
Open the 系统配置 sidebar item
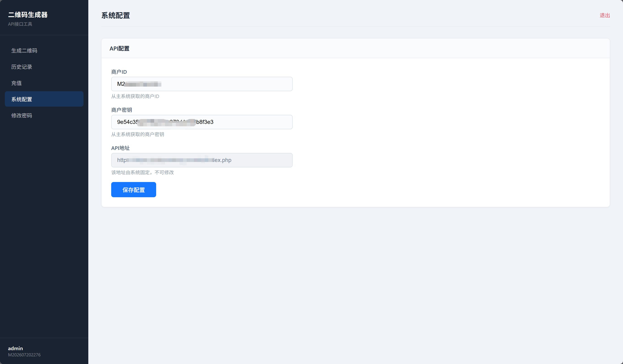44,99
